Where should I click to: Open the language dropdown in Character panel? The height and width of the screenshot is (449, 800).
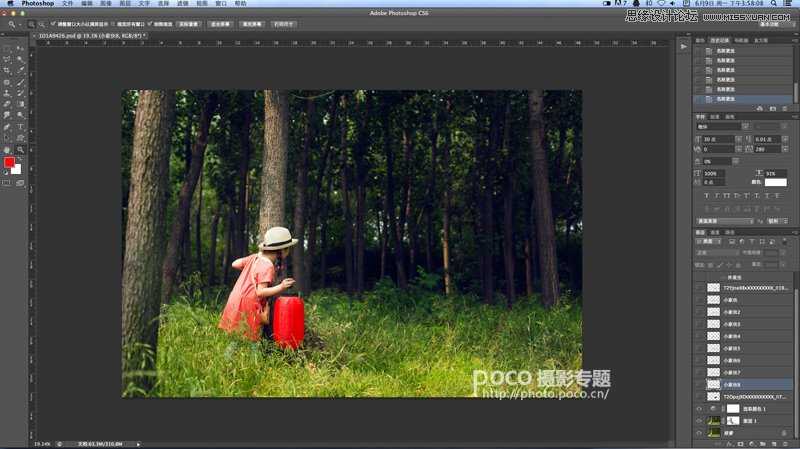(726, 220)
